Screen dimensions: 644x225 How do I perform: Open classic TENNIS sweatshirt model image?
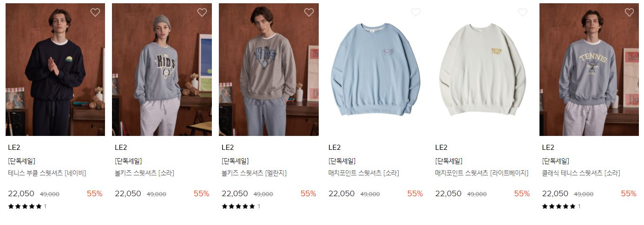[x=589, y=70]
